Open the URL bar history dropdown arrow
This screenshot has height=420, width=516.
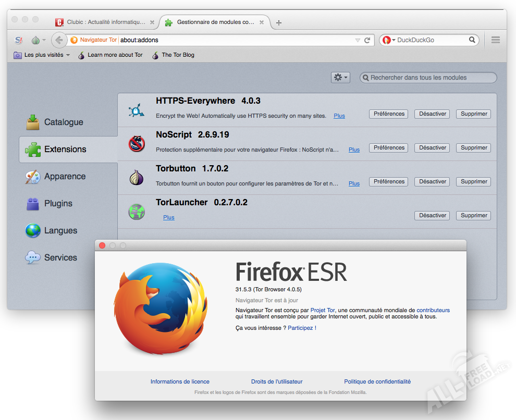(x=357, y=40)
